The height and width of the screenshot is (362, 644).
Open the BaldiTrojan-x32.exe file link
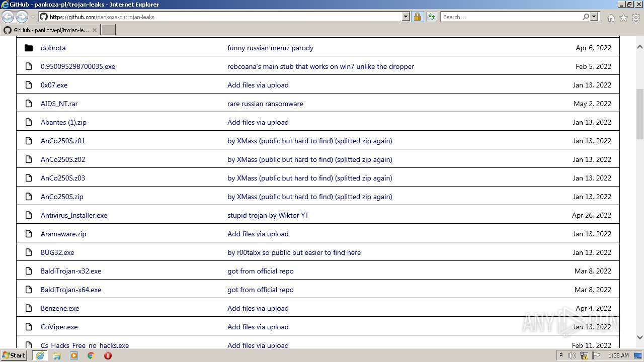pos(71,271)
